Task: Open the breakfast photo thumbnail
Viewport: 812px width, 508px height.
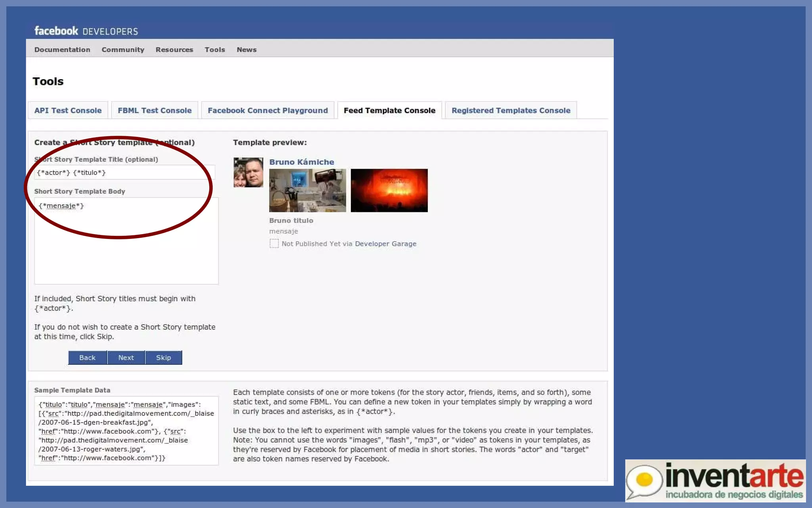Action: (x=307, y=190)
